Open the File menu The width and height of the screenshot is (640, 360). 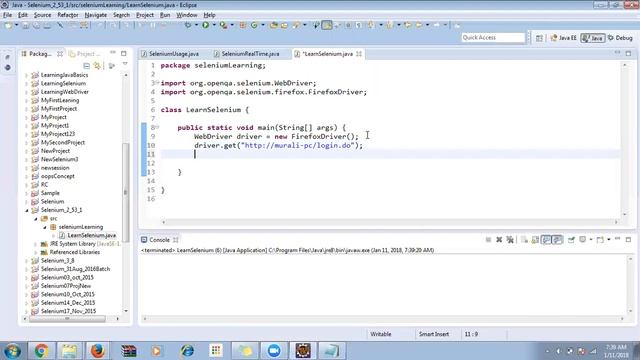point(7,15)
